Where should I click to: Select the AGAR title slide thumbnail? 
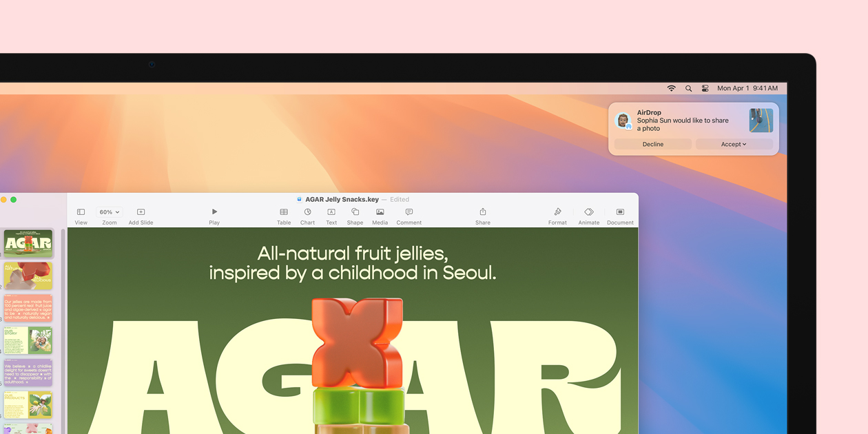tap(29, 243)
